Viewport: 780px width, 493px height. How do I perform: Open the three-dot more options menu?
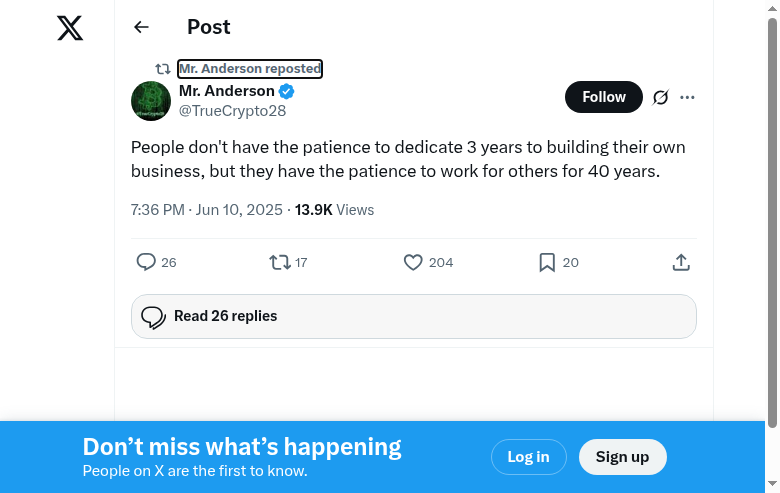point(687,97)
